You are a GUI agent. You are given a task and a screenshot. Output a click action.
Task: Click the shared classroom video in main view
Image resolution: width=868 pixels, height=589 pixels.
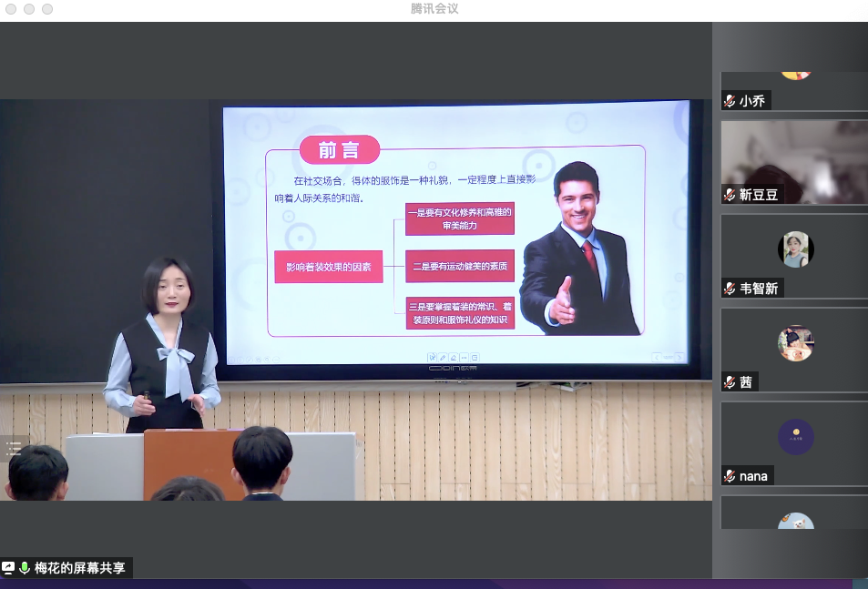(355, 299)
